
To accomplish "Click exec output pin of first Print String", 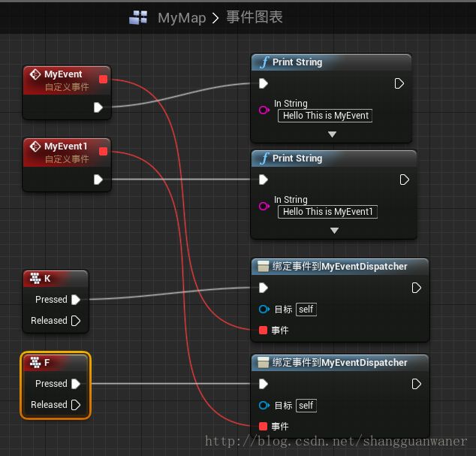I will coord(399,83).
